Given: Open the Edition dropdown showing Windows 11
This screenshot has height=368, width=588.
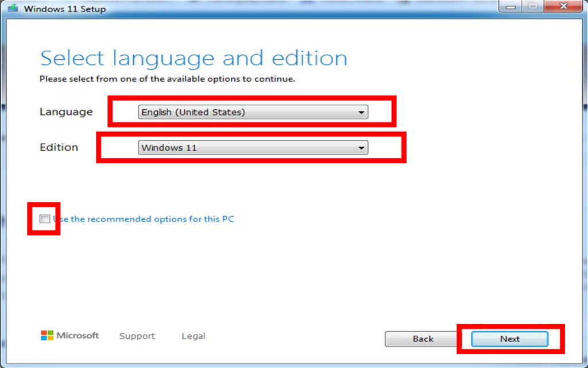Looking at the screenshot, I should (x=253, y=148).
